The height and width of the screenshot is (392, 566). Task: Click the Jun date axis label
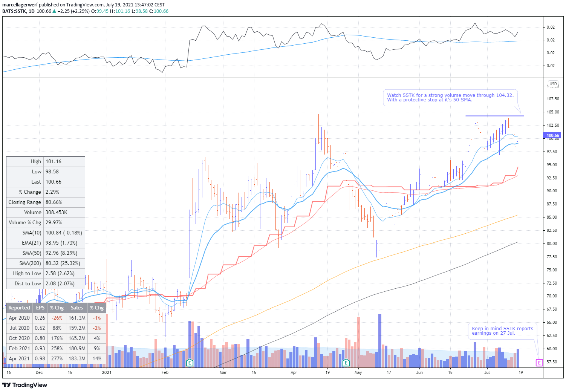(x=419, y=372)
